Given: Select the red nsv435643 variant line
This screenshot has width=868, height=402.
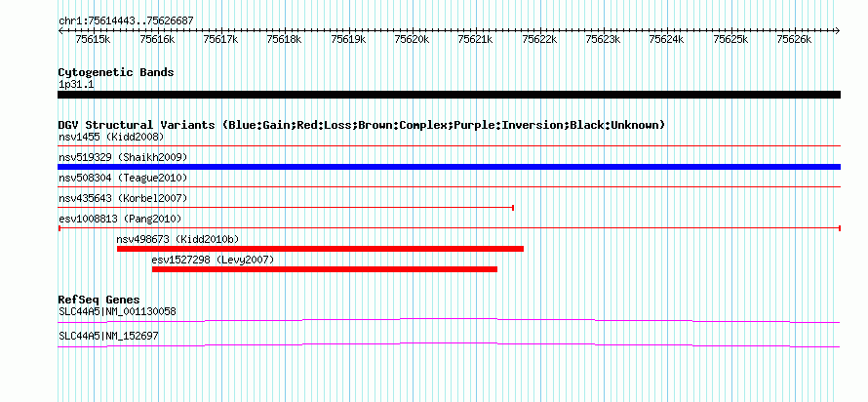Looking at the screenshot, I should pyautogui.click(x=286, y=208).
